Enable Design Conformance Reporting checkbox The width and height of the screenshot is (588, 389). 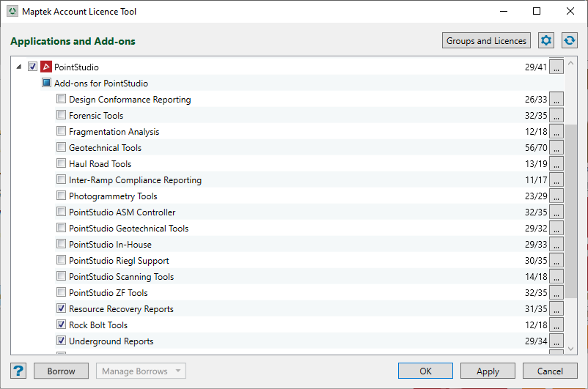click(62, 100)
